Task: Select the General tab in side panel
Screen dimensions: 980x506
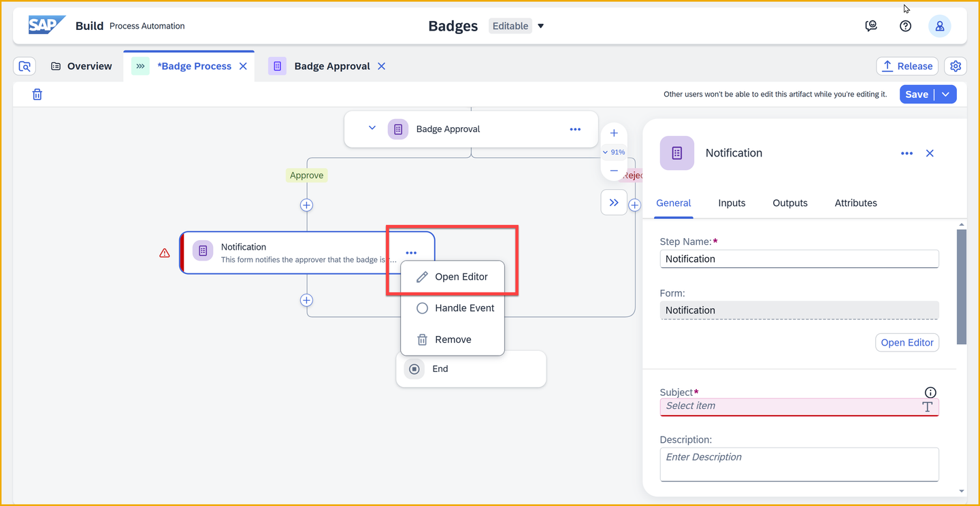Action: click(x=674, y=203)
